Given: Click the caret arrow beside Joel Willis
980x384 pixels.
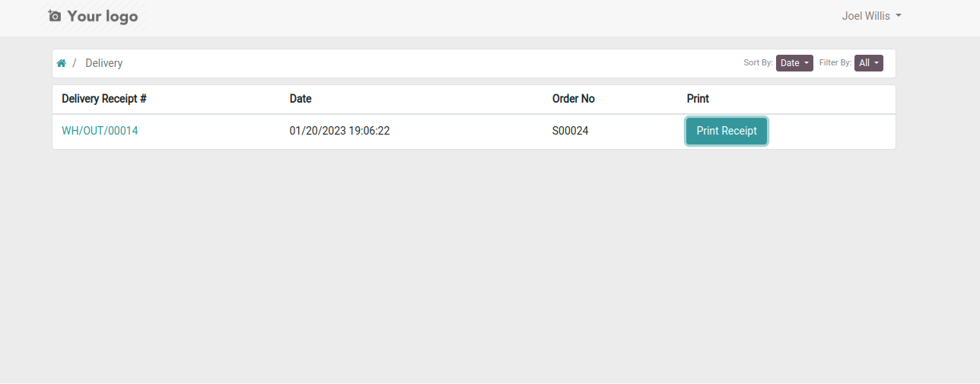Looking at the screenshot, I should tap(899, 16).
